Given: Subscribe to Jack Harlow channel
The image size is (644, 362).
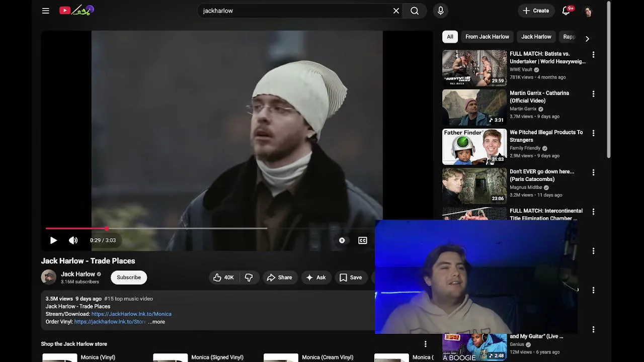Looking at the screenshot, I should pos(129,278).
